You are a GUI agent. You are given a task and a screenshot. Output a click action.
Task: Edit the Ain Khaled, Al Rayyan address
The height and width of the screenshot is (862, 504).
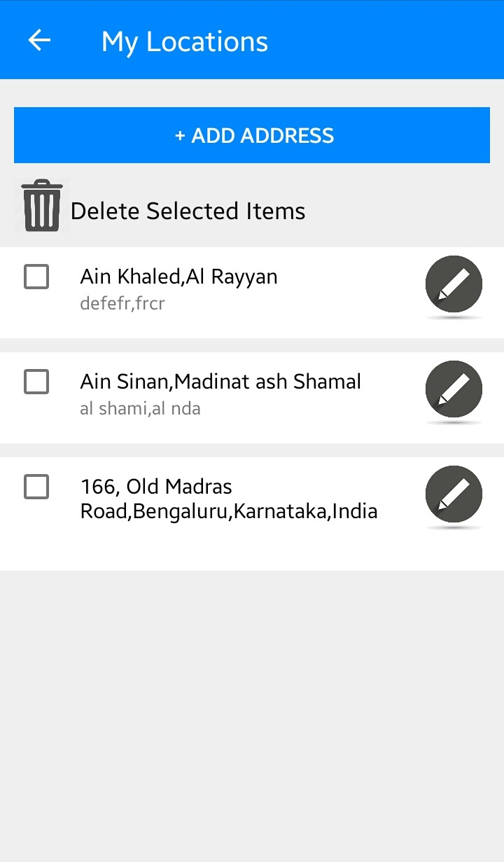[454, 284]
